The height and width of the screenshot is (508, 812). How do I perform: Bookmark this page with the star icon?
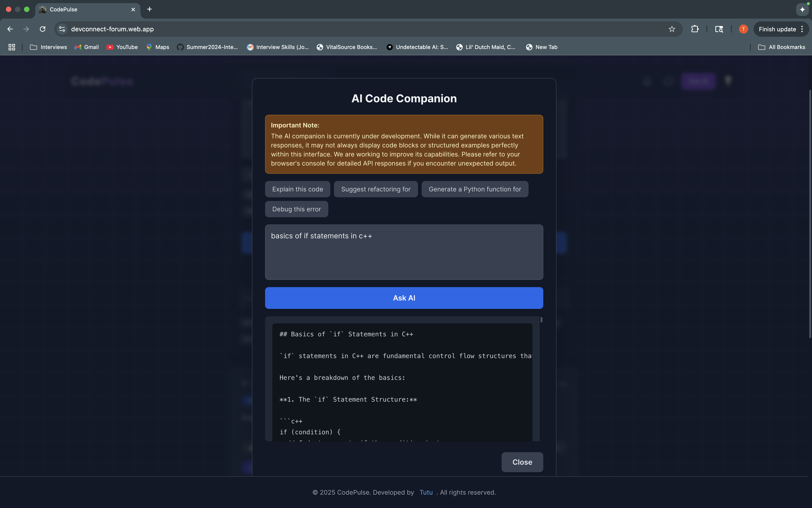coord(672,29)
